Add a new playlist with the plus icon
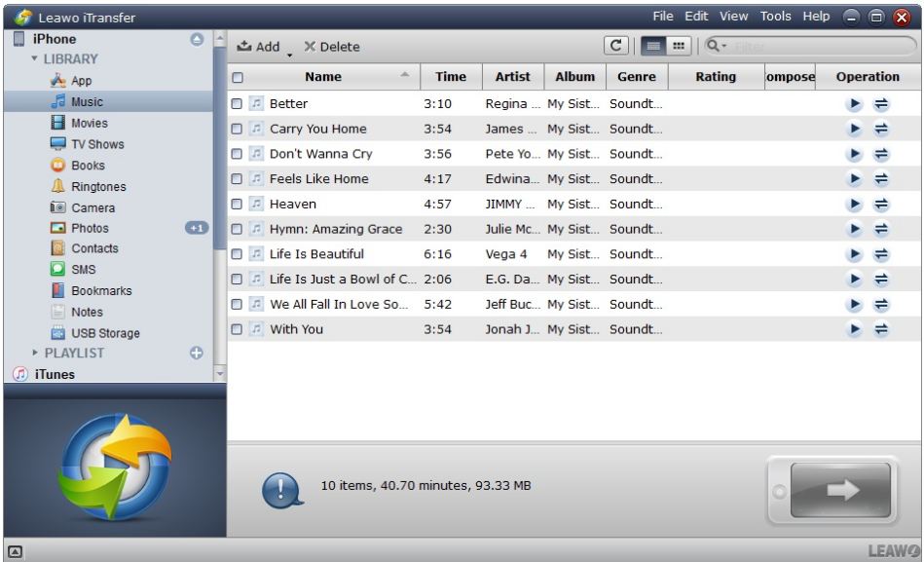This screenshot has height=562, width=924. tap(195, 353)
